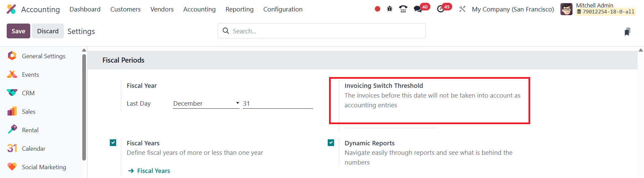Open CRM settings in sidebar
The width and height of the screenshot is (644, 178).
[x=28, y=93]
